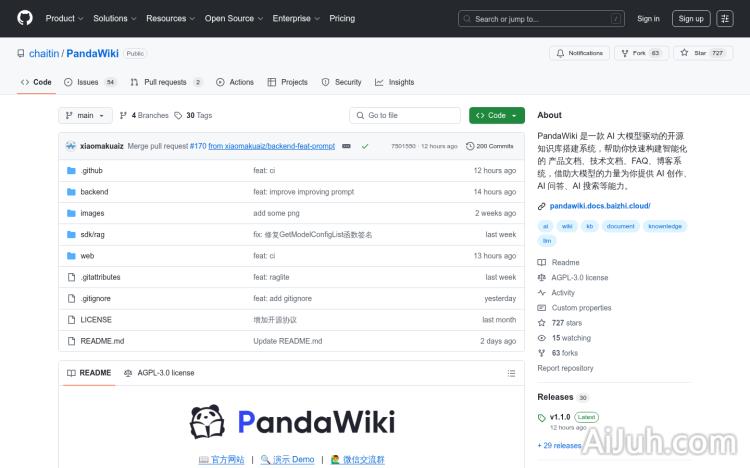Open the .gitattributes file
This screenshot has height=468, width=750.
[100, 277]
